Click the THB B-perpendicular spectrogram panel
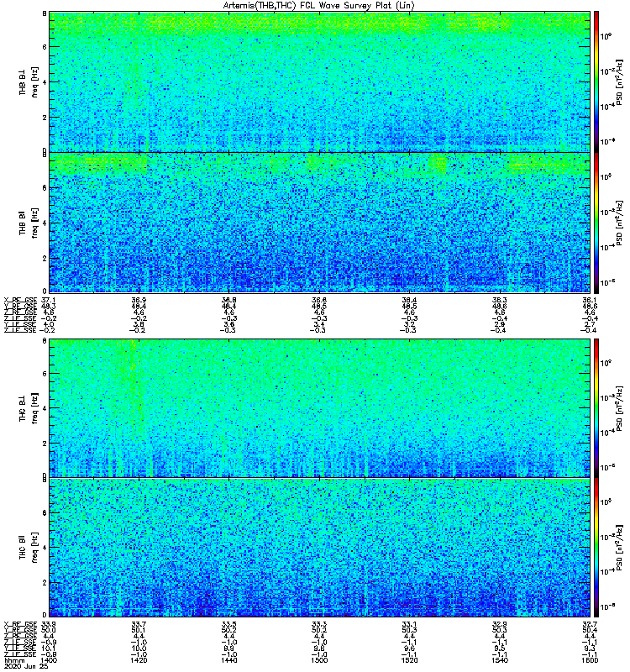This screenshot has height=672, width=630. [x=319, y=81]
